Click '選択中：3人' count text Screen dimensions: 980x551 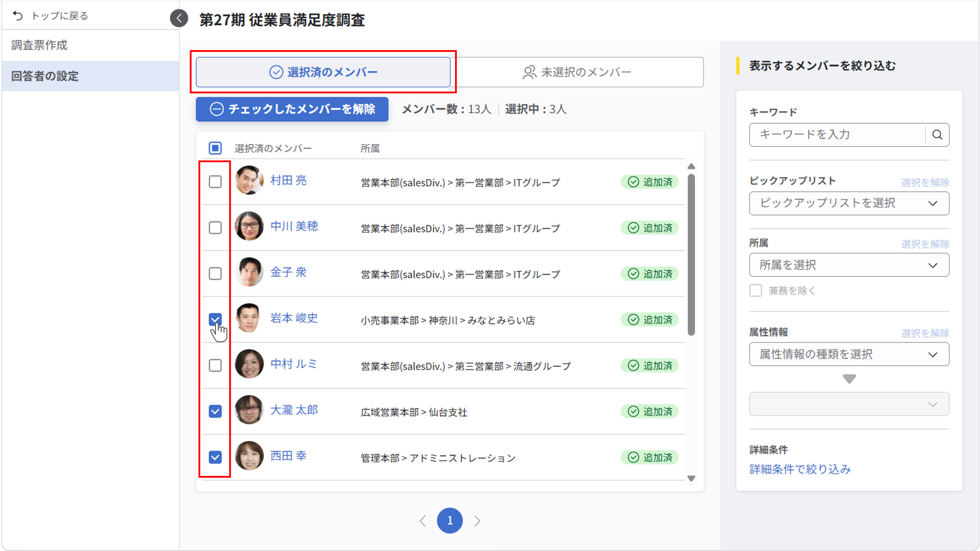click(536, 109)
